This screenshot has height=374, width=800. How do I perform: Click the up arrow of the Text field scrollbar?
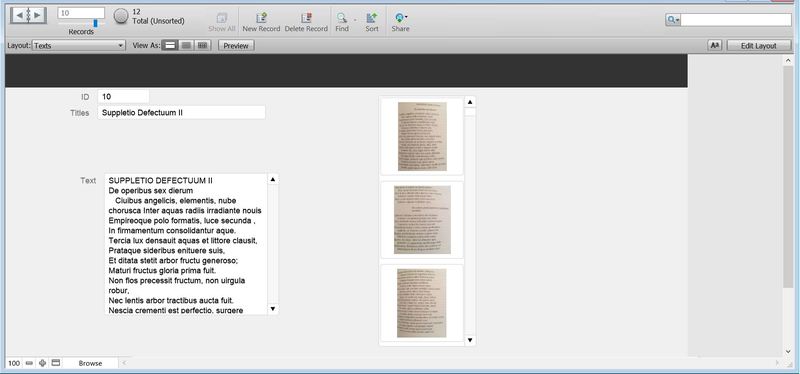tap(272, 179)
